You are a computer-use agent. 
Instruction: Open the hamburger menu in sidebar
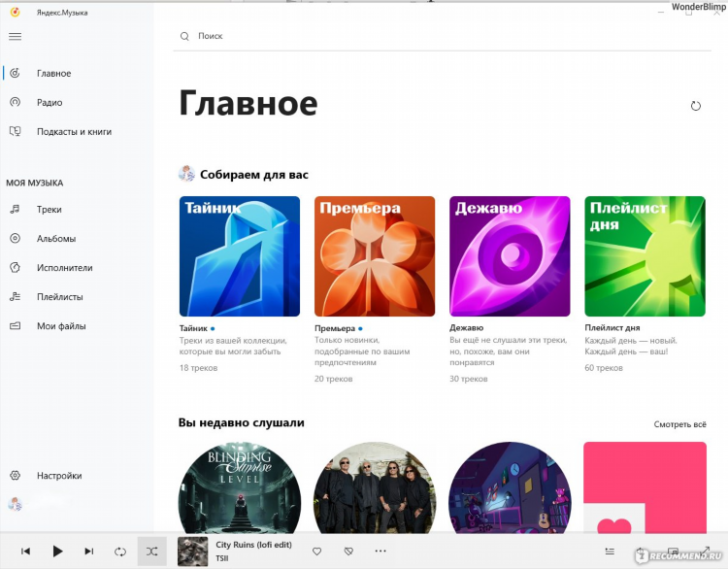pyautogui.click(x=15, y=36)
